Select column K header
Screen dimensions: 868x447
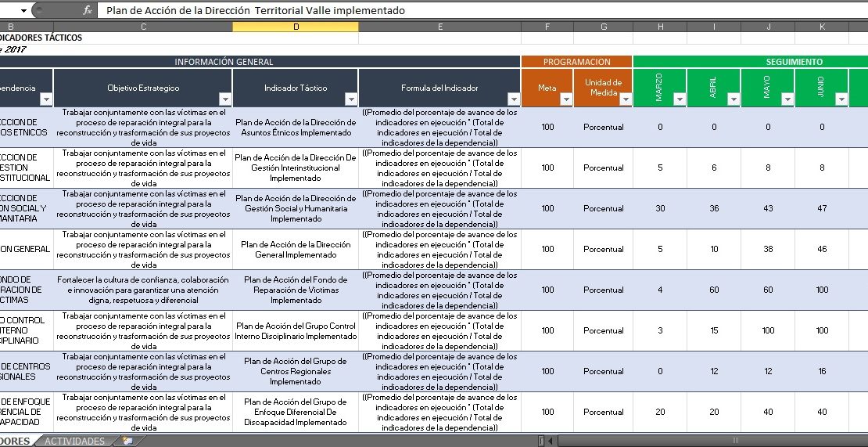[x=822, y=27]
